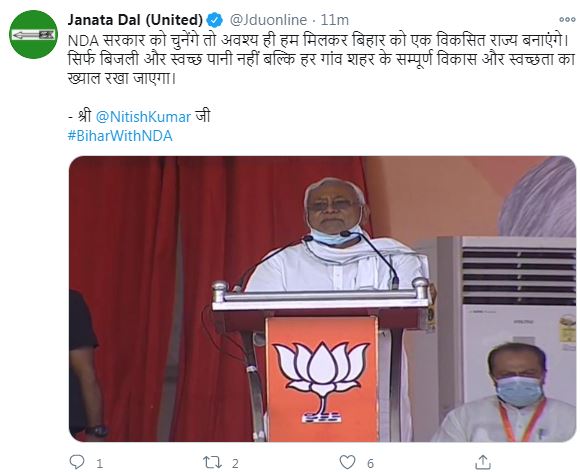View the retweet count number 2
The image size is (580, 472).
point(235,463)
